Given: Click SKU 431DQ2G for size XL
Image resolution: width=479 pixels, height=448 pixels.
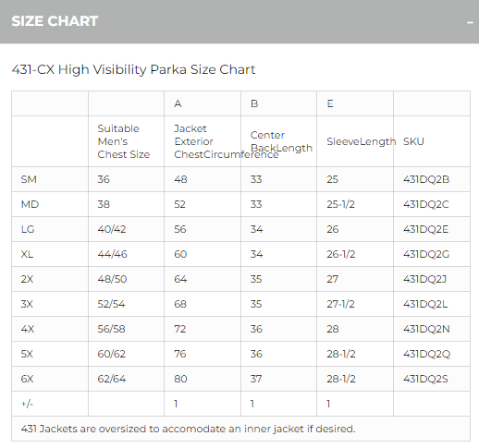Looking at the screenshot, I should pyautogui.click(x=426, y=254).
